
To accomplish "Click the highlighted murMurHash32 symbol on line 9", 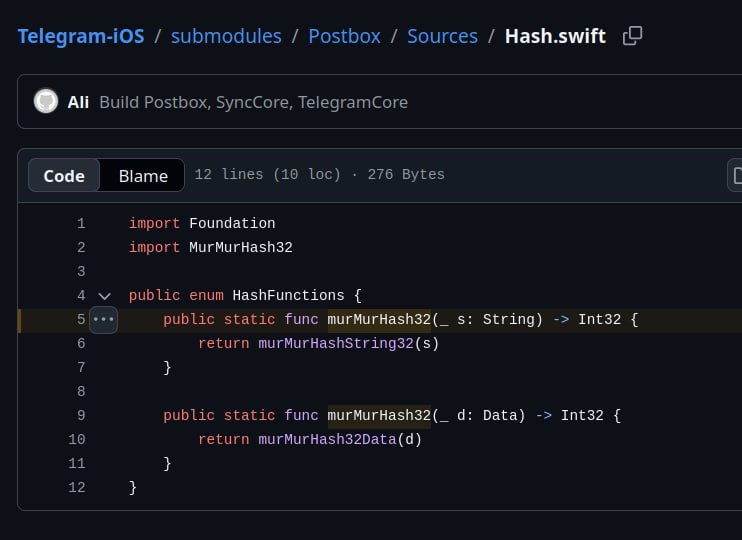I will pyautogui.click(x=379, y=416).
